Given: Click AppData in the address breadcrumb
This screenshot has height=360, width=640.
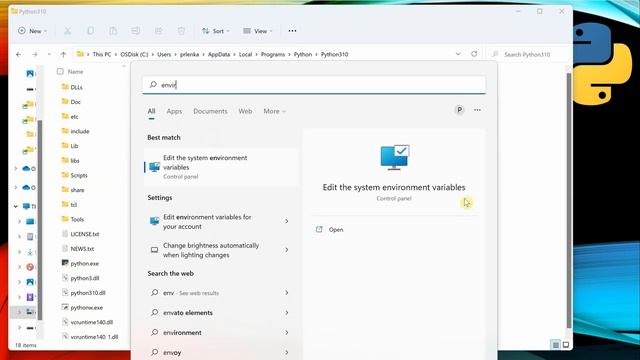Looking at the screenshot, I should point(219,54).
